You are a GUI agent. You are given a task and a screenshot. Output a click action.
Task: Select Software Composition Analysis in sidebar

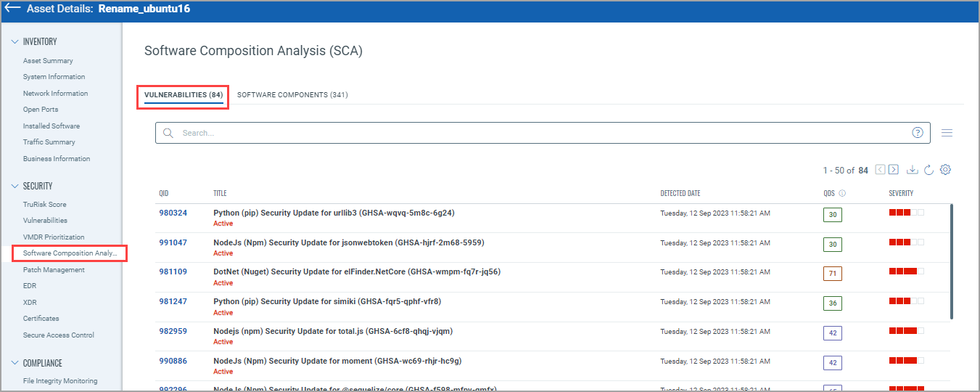70,253
